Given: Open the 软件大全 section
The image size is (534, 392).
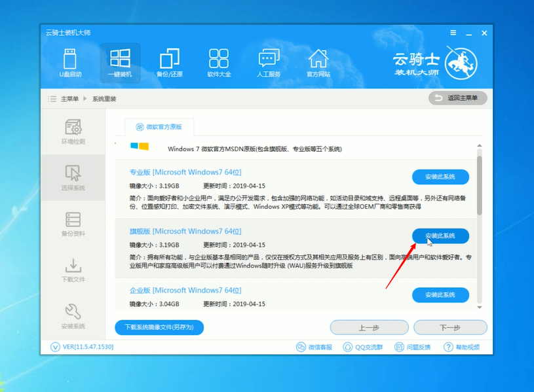Looking at the screenshot, I should coord(219,63).
